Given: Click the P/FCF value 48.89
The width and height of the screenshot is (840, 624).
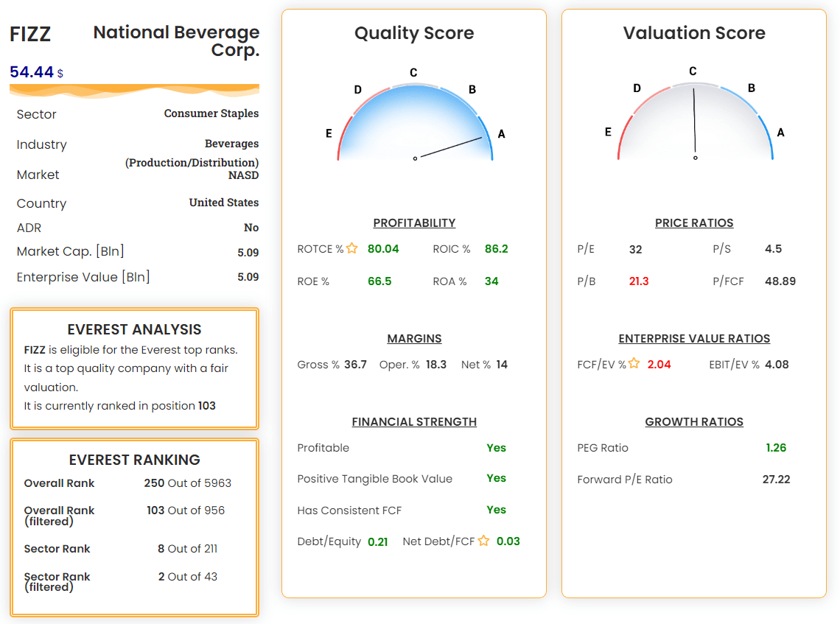Looking at the screenshot, I should coord(780,281).
